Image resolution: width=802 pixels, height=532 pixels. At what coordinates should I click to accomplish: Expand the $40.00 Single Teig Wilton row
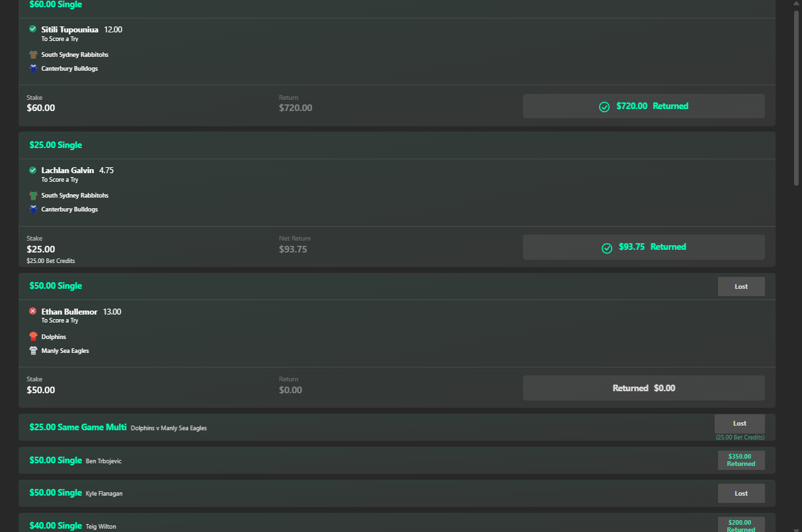397,523
